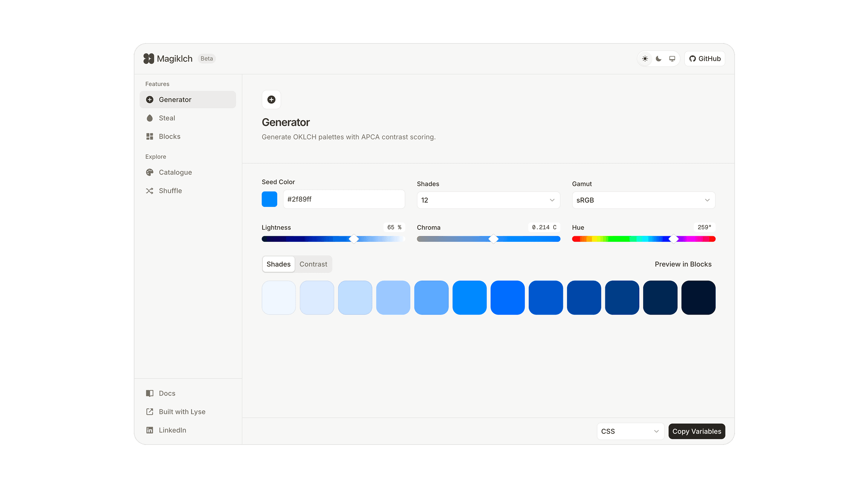Click the Shuffle icon in the sidebar
Image resolution: width=868 pixels, height=488 pixels.
pos(150,191)
